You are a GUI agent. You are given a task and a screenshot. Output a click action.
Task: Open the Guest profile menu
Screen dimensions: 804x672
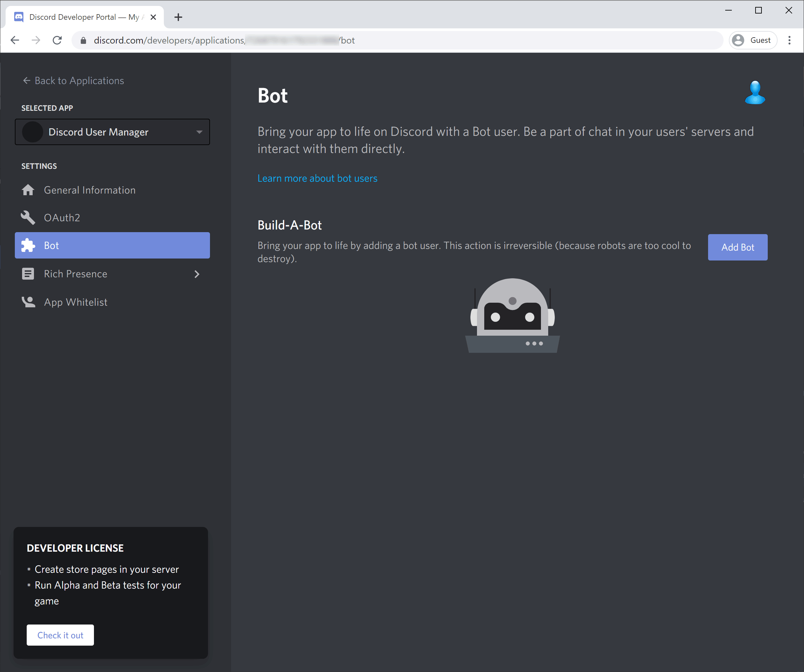tap(752, 40)
